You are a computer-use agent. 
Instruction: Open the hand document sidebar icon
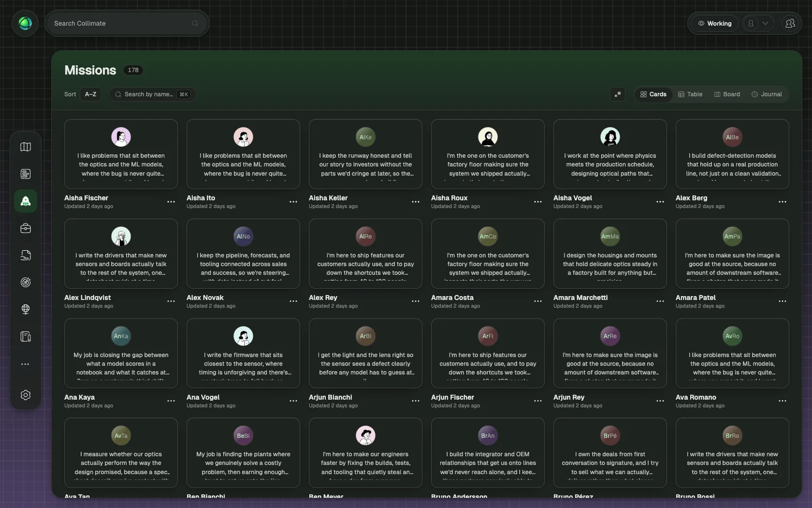(26, 255)
